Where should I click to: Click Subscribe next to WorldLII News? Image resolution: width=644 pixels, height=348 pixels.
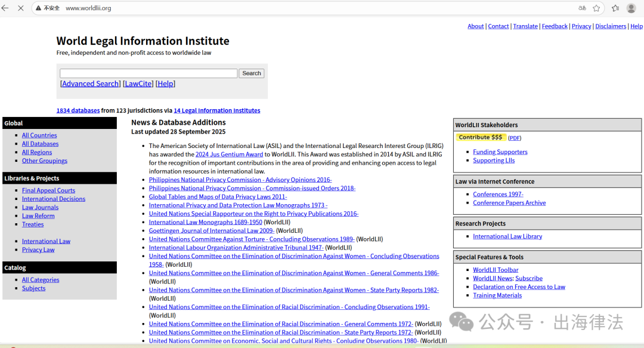point(529,279)
